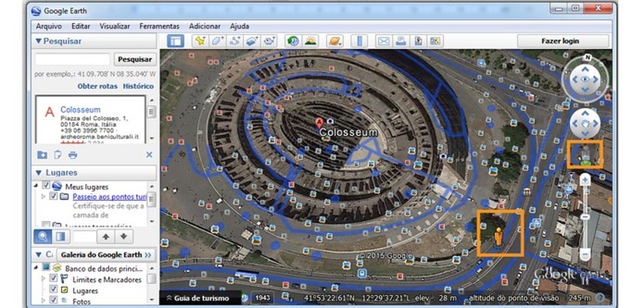Click the copy to clipboard icon
This screenshot has width=644, height=308.
pos(58,154)
